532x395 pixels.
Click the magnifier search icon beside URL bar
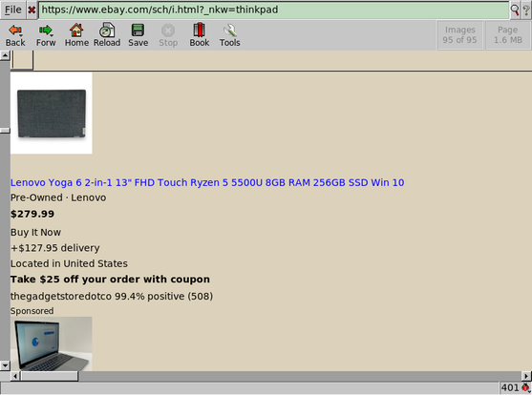click(515, 10)
